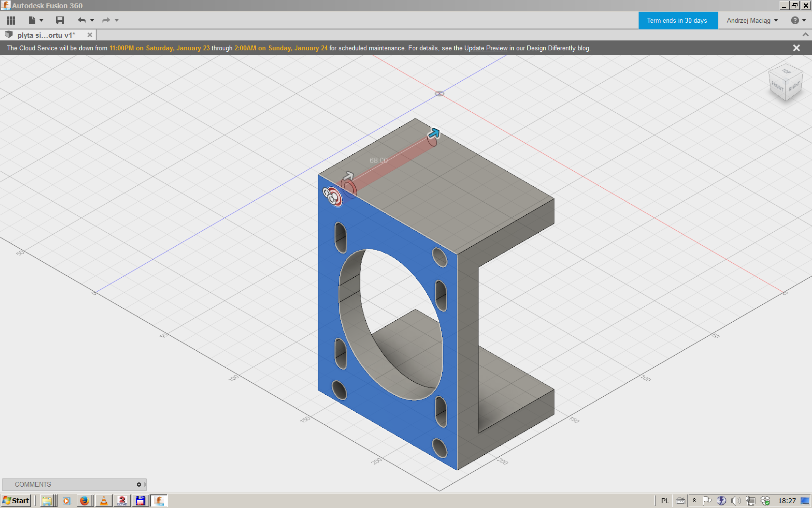
Task: Open EZCAD from the taskbar
Action: pyautogui.click(x=122, y=501)
